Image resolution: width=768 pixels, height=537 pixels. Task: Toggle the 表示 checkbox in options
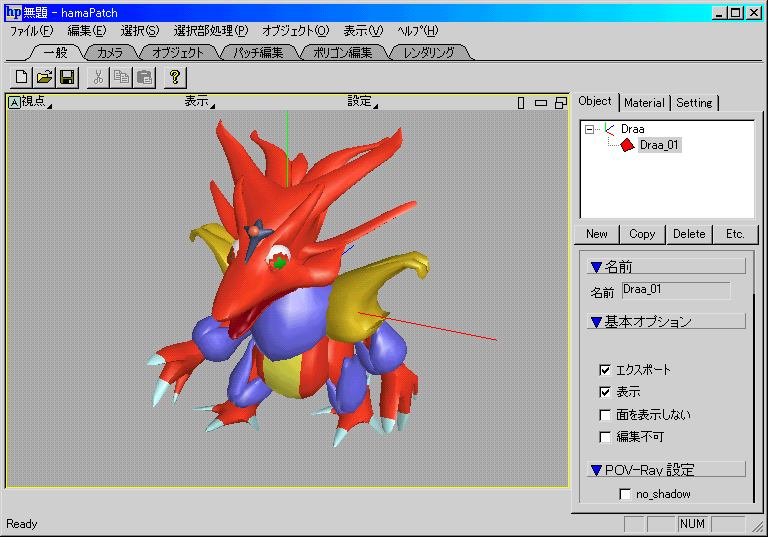pyautogui.click(x=605, y=392)
